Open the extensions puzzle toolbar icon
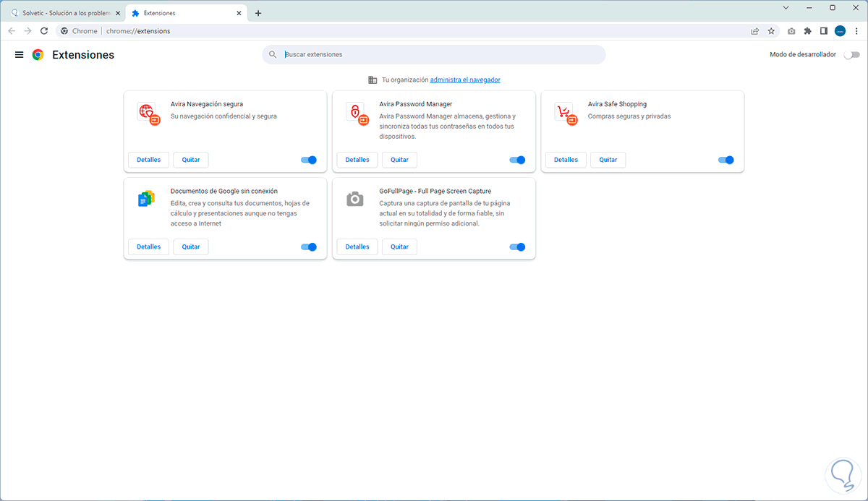 (808, 31)
